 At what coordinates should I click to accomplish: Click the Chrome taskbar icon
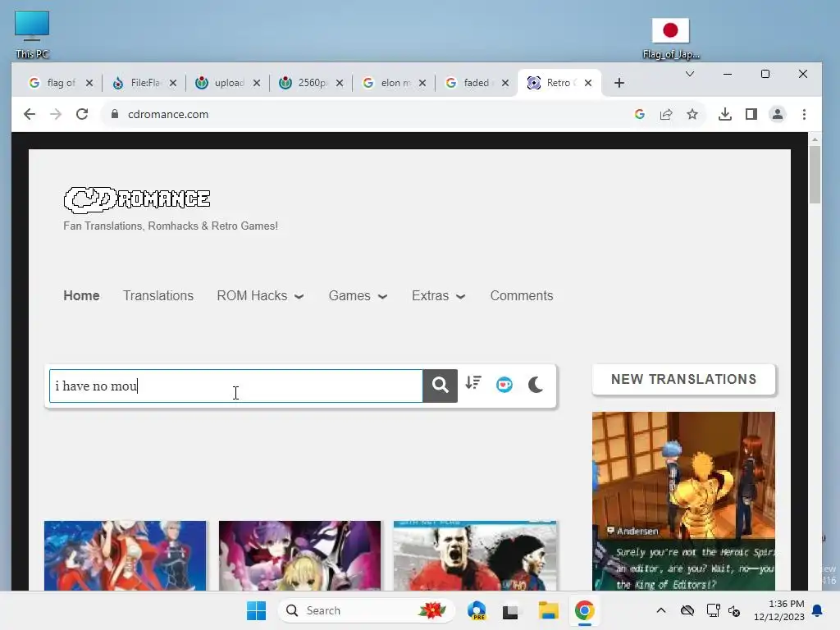(x=584, y=610)
